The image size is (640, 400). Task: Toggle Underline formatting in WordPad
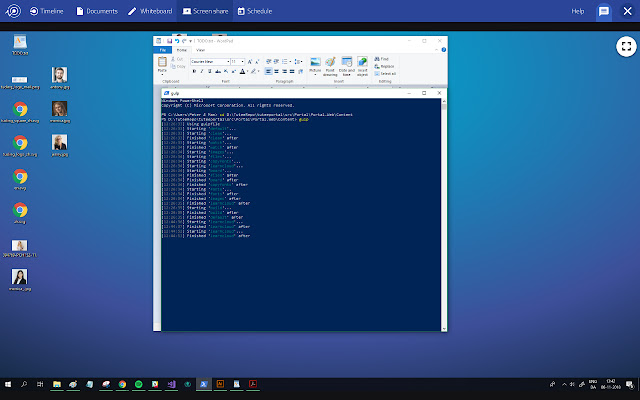(x=209, y=71)
